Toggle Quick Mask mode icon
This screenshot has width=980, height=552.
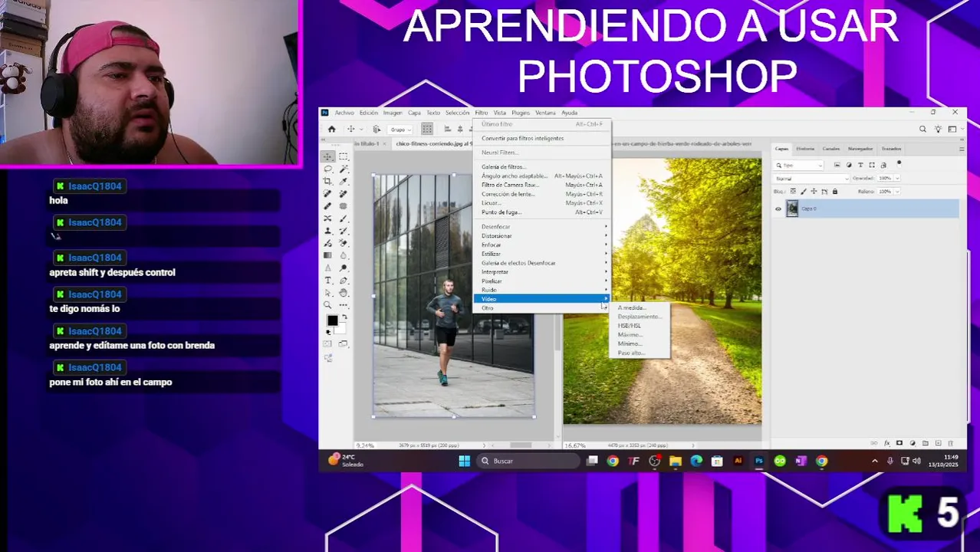327,343
